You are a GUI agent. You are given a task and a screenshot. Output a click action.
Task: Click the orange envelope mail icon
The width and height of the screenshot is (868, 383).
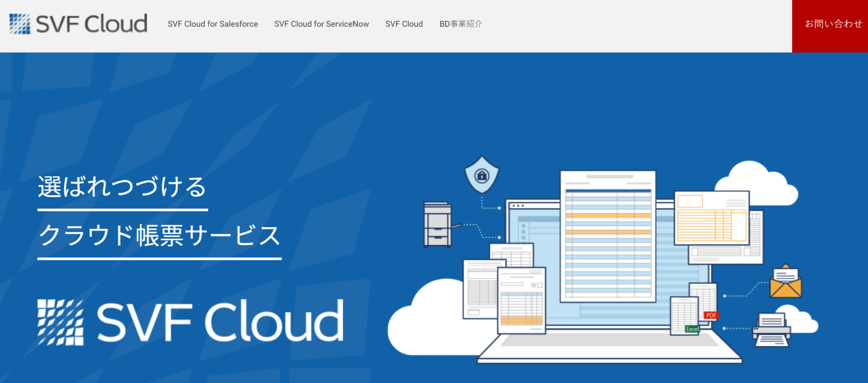786,282
